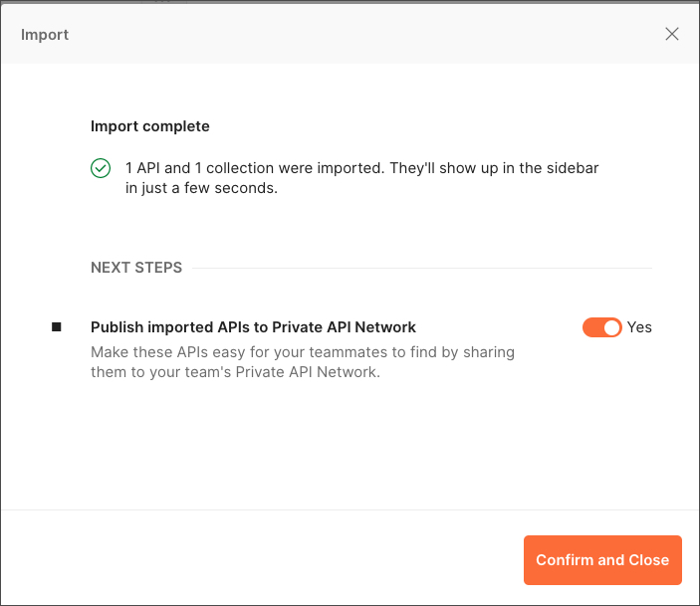The image size is (700, 606).
Task: Click 'Publish imported APIs to Private API Network' heading
Action: pos(253,327)
